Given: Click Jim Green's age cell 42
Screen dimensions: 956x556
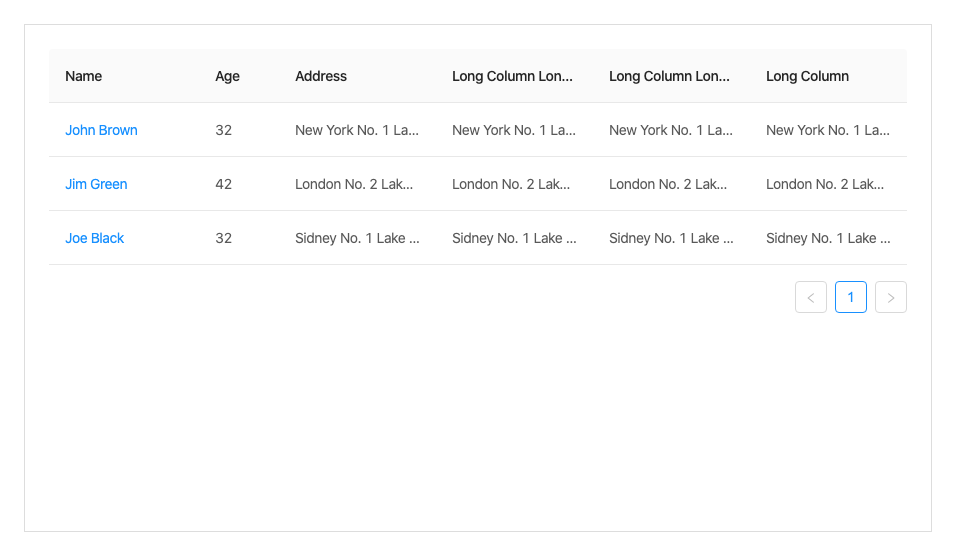Looking at the screenshot, I should point(223,184).
